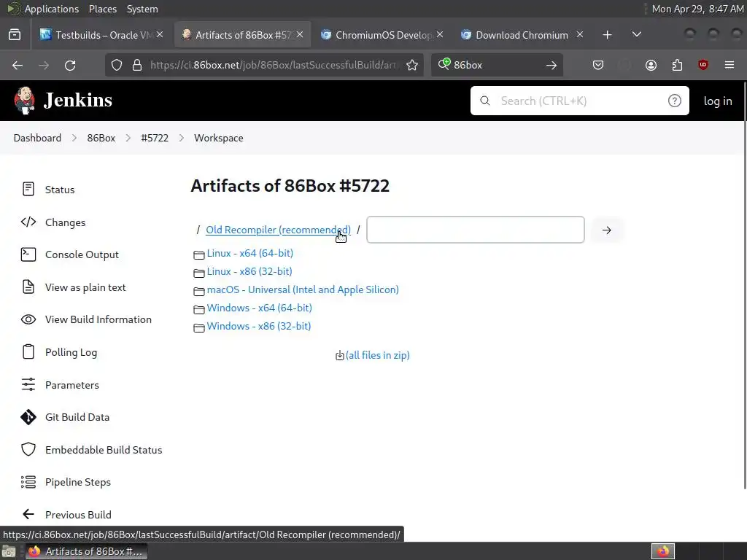Screen dimensions: 747x560
Task: Click the Jenkins butler logo
Action: [x=24, y=101]
